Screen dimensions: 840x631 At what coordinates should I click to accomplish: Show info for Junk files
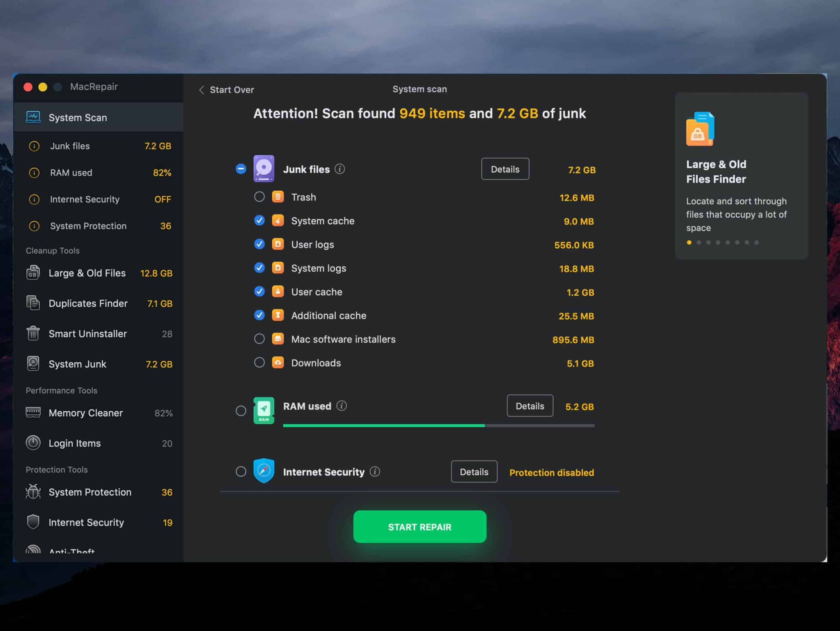pyautogui.click(x=340, y=169)
